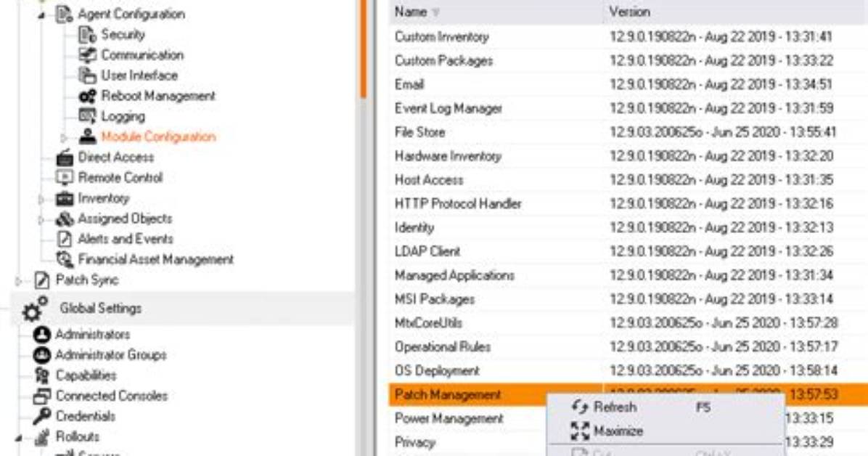Select the Event Log Manager row
The height and width of the screenshot is (456, 868).
[629, 108]
